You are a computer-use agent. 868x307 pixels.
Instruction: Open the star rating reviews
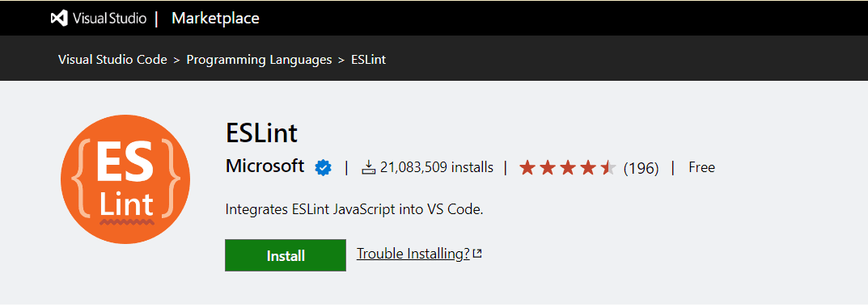(568, 167)
